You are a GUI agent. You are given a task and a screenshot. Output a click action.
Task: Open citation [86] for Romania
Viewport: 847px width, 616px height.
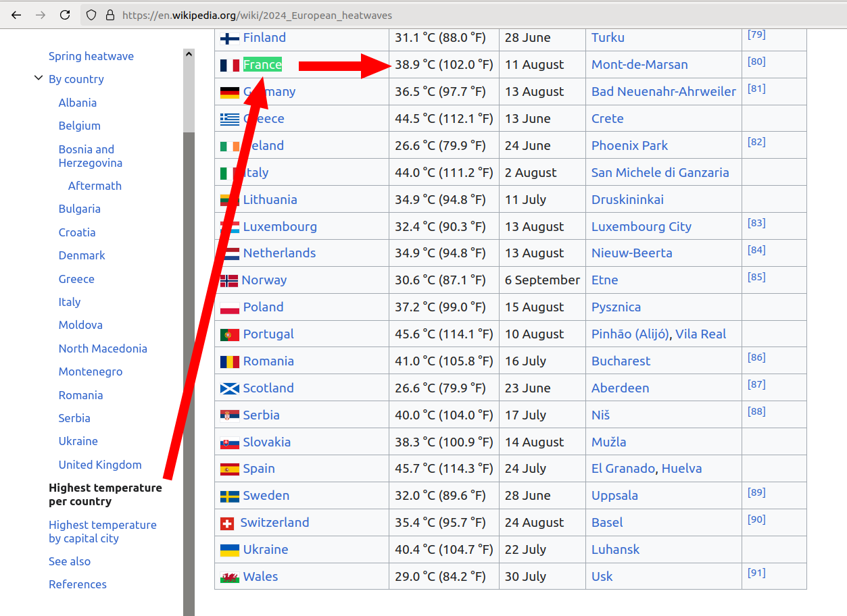click(756, 357)
